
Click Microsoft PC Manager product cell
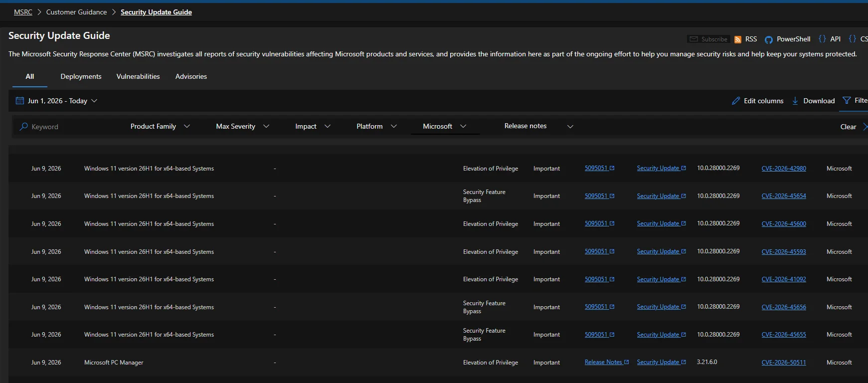pos(114,363)
